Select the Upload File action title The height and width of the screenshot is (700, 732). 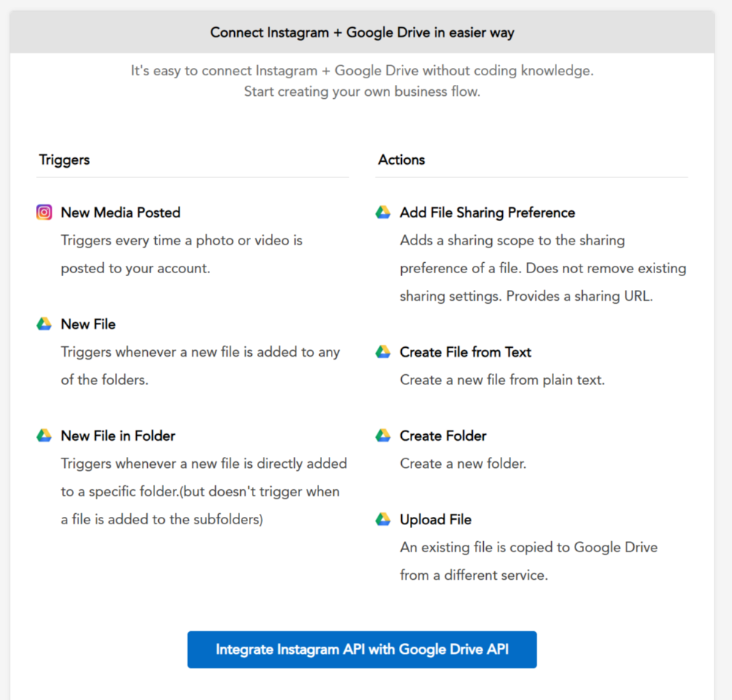click(436, 520)
